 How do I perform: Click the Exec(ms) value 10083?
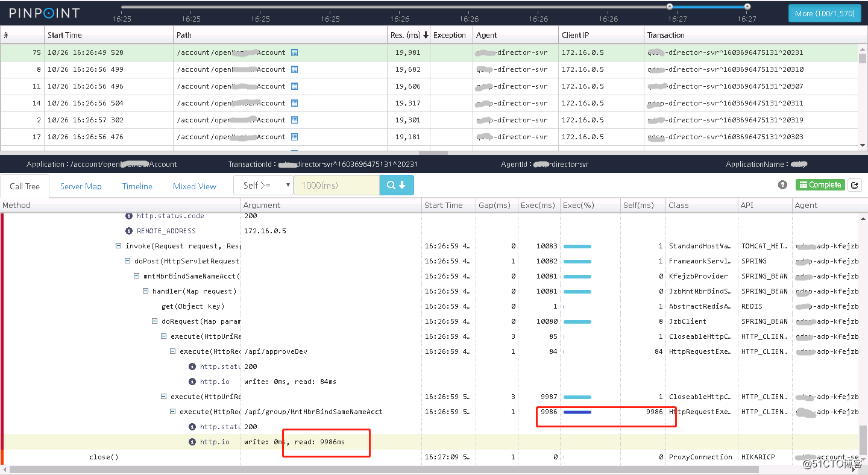547,246
